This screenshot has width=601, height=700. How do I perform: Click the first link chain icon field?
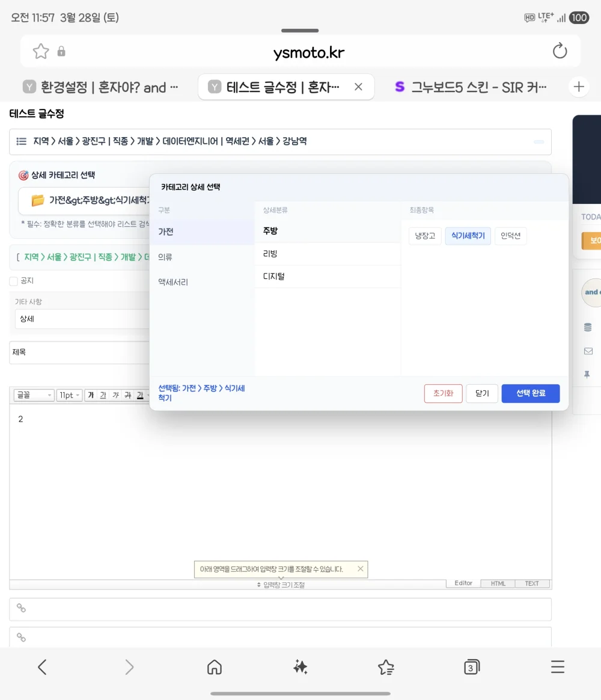pos(280,609)
